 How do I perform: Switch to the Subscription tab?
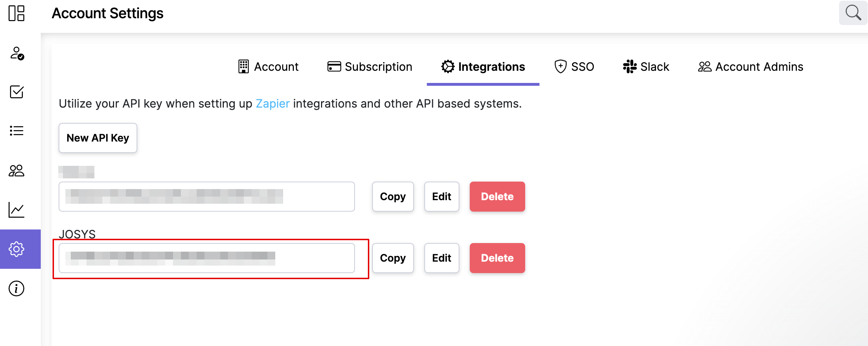tap(370, 67)
